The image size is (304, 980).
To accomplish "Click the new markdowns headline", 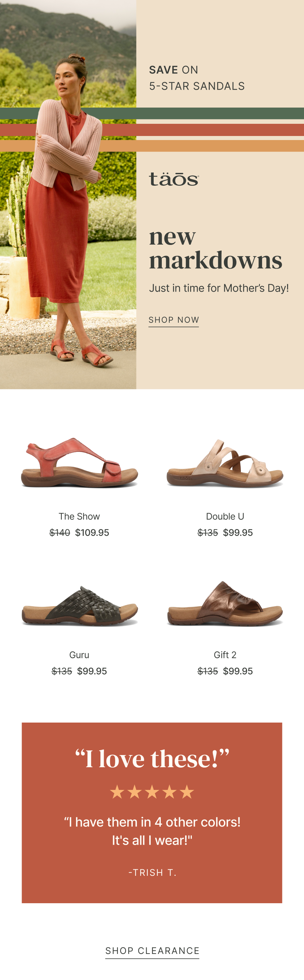I will tap(216, 248).
